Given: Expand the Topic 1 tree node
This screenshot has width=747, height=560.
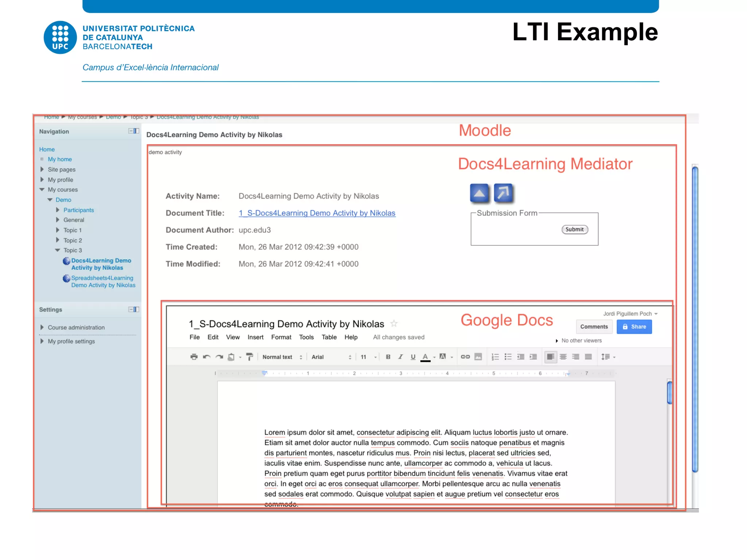Looking at the screenshot, I should pyautogui.click(x=58, y=230).
